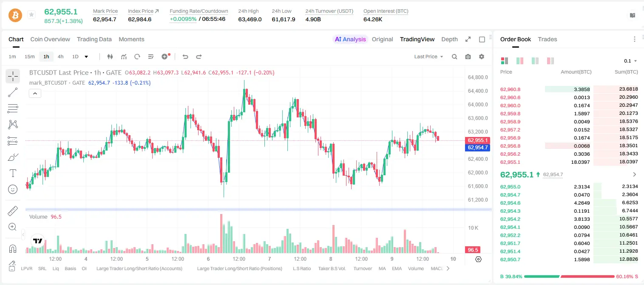This screenshot has width=644, height=285.
Task: Open the Last Price dropdown
Action: (428, 57)
